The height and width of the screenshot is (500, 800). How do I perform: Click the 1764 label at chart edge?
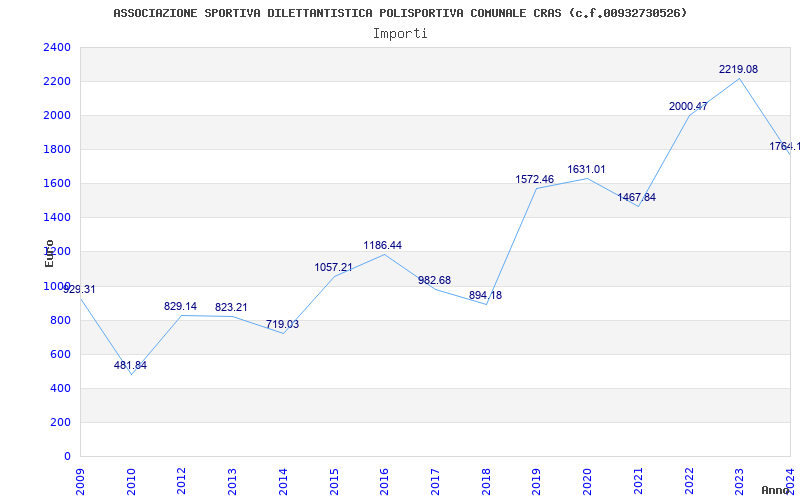click(x=784, y=146)
